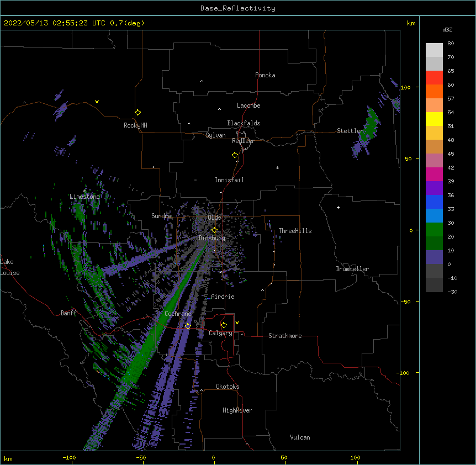Screen dimensions: 476x465
Task: Select the magenta swatch in the dBZ legend
Action: point(434,174)
